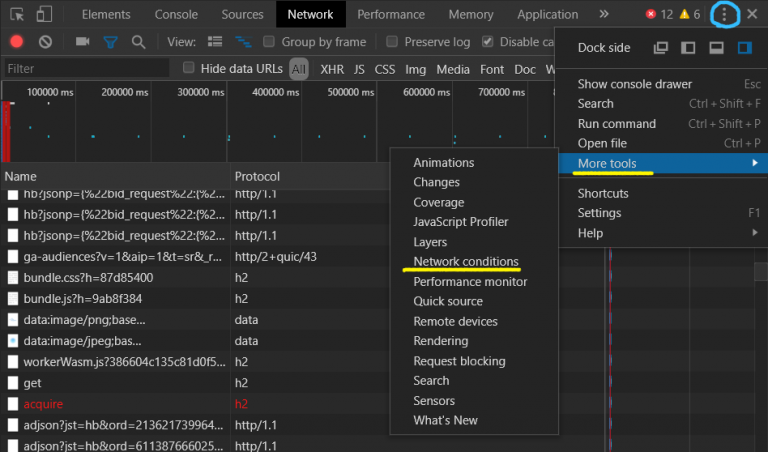The image size is (768, 452).
Task: Switch to the Console tab
Action: [x=176, y=15]
